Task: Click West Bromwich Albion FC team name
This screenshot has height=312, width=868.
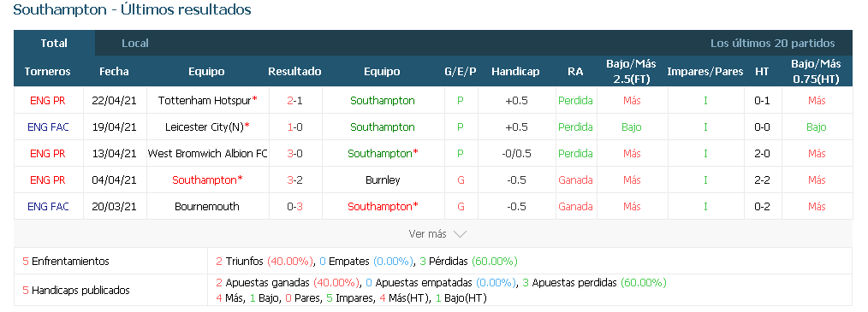Action: click(208, 153)
